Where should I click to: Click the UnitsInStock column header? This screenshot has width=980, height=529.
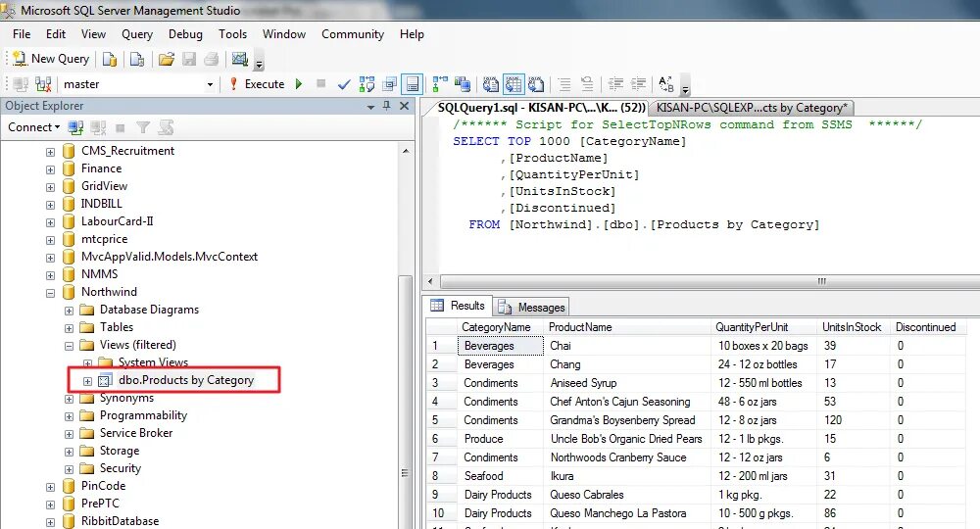[854, 327]
